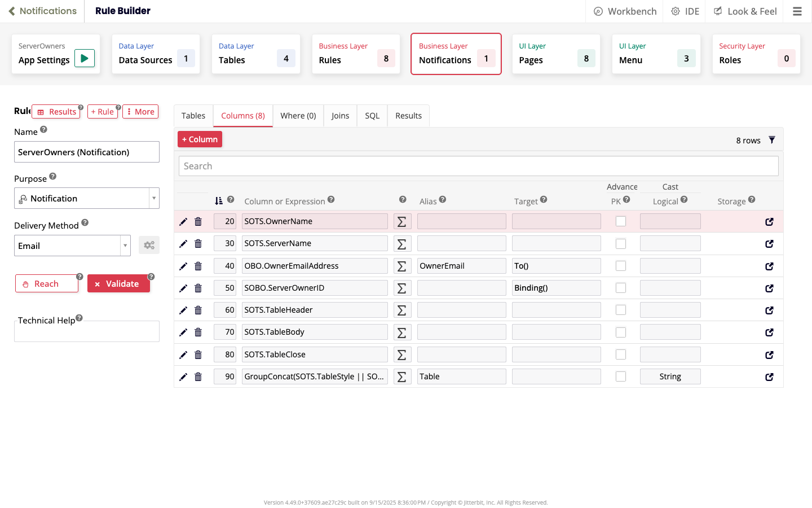Add a new column with + Column

click(x=200, y=139)
